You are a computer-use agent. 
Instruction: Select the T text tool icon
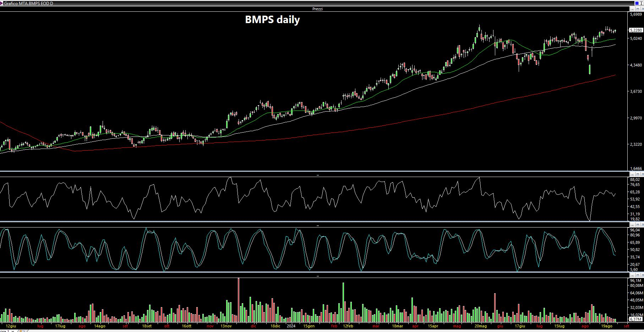[x=642, y=3]
